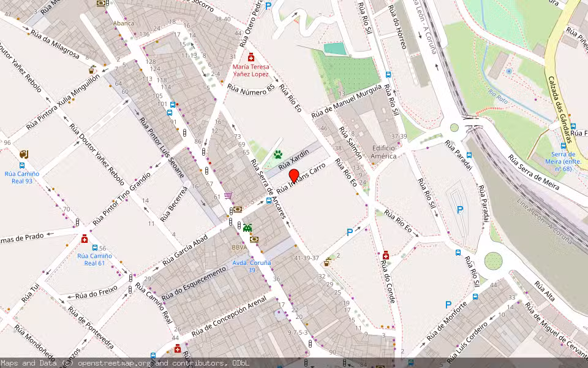Click the parking P icon near Rúa de Monforte

(x=448, y=305)
